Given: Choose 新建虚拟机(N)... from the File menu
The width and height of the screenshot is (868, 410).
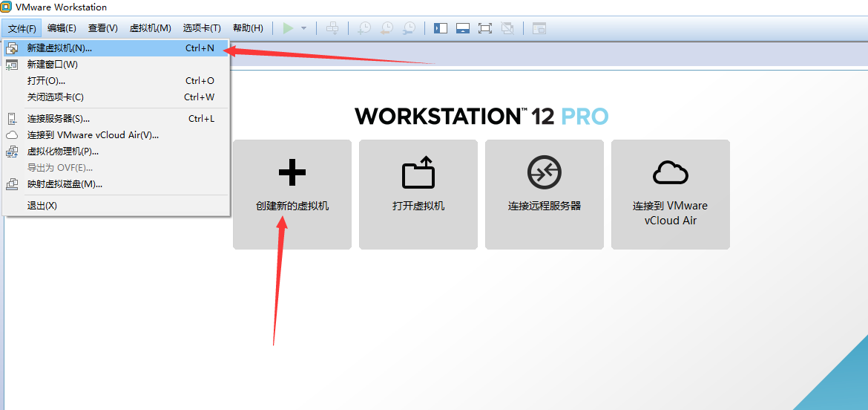Looking at the screenshot, I should [x=115, y=48].
